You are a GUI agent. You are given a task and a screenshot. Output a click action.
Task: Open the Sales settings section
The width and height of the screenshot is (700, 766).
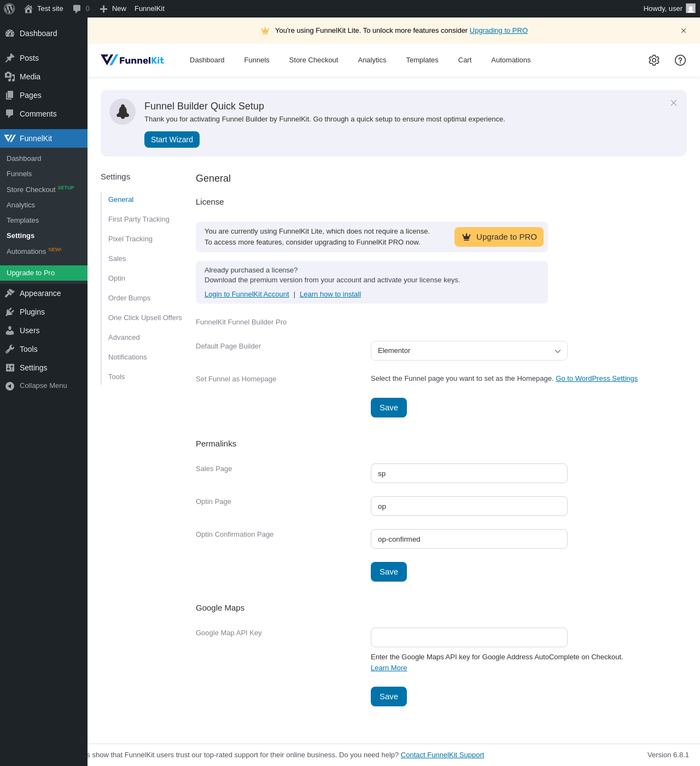pyautogui.click(x=117, y=259)
